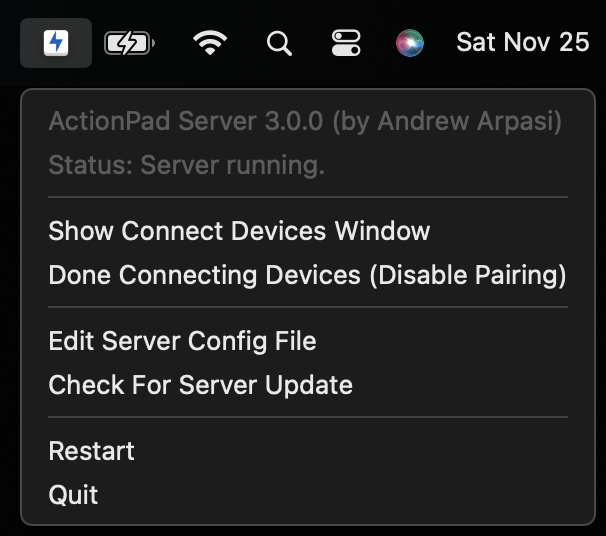The image size is (606, 536).
Task: Open Spotlight search magnifying glass
Action: tap(279, 43)
